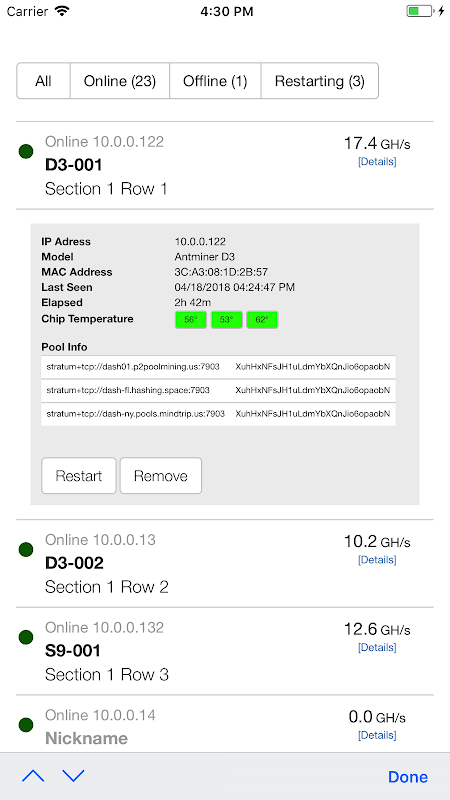The width and height of the screenshot is (450, 800).
Task: Click elapsed value 2h 42m
Action: [x=193, y=303]
